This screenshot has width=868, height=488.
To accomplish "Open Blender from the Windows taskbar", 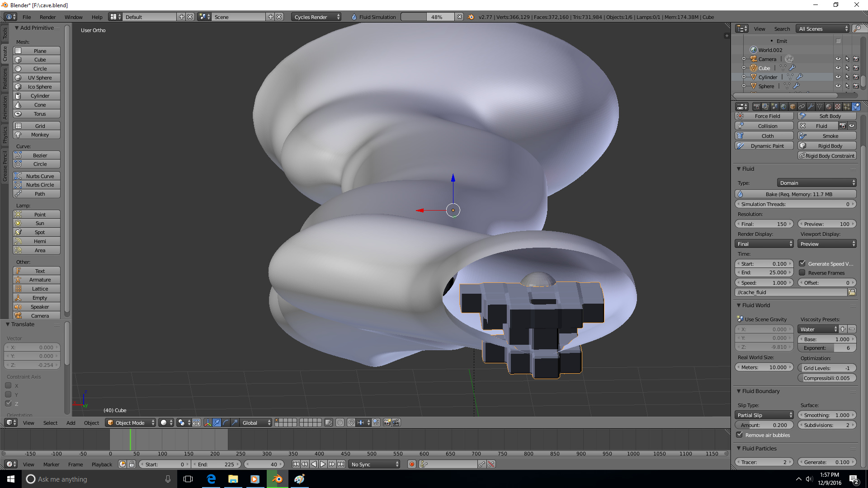I will [x=277, y=479].
